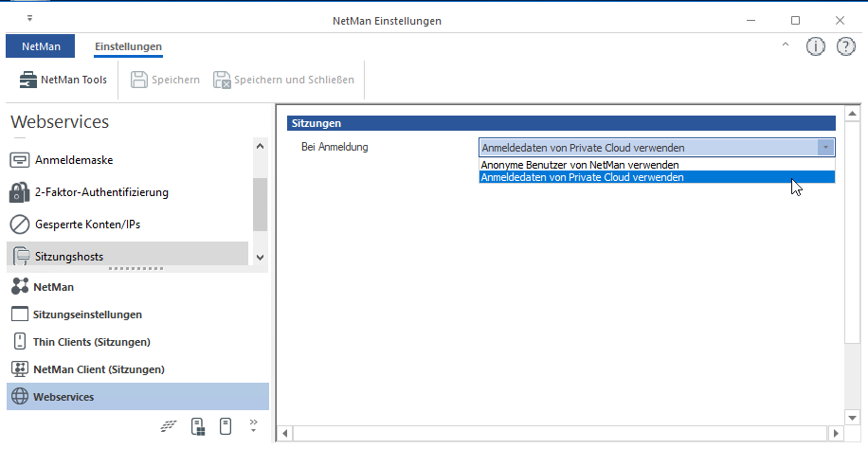This screenshot has width=868, height=449.
Task: Select the Sitzungshosts entry
Action: click(127, 254)
